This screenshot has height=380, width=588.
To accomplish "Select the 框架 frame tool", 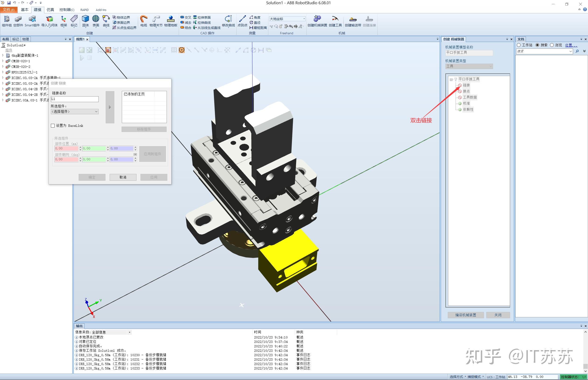I will point(64,21).
